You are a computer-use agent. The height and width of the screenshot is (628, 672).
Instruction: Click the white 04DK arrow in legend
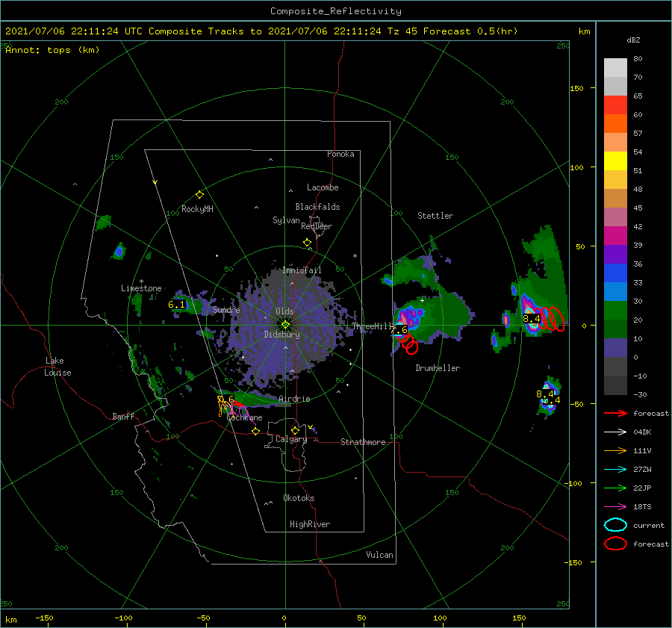615,432
